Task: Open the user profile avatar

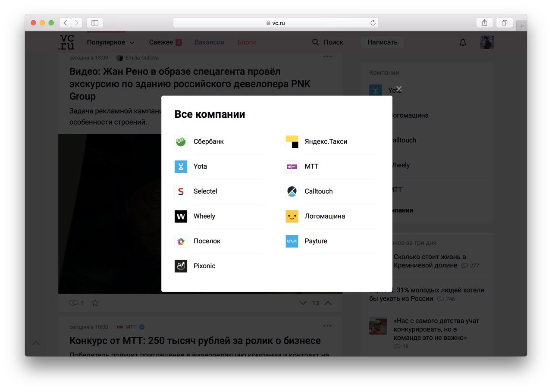Action: point(487,42)
